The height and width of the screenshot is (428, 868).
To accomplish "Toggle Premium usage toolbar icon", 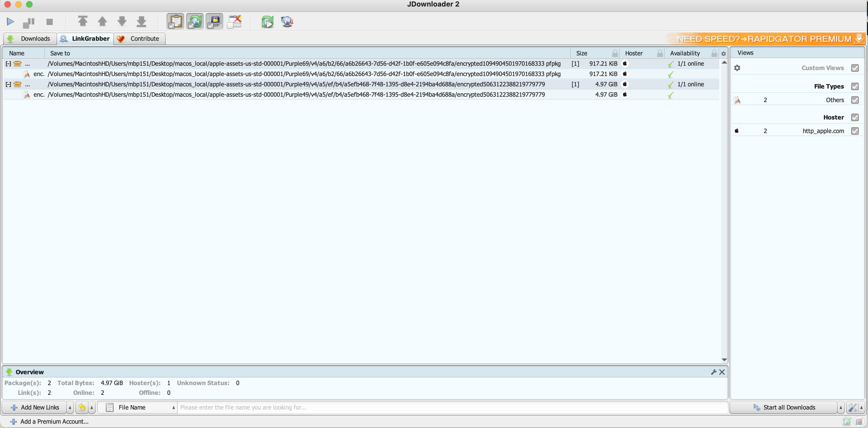I will click(214, 21).
